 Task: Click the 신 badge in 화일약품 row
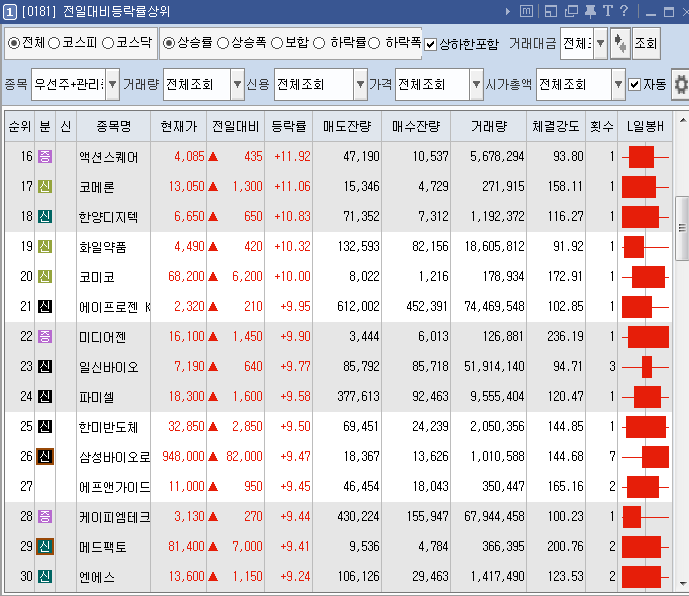pyautogui.click(x=45, y=247)
